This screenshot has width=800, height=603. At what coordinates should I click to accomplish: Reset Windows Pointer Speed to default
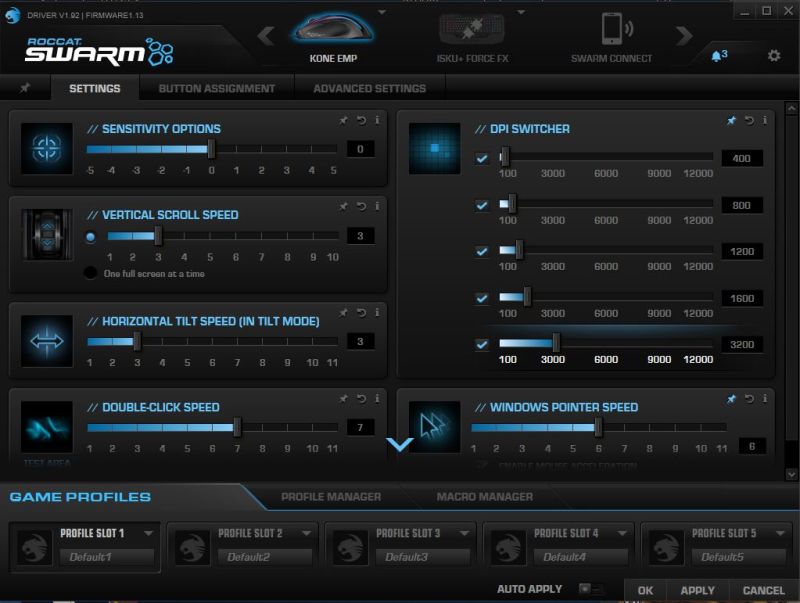pos(749,398)
